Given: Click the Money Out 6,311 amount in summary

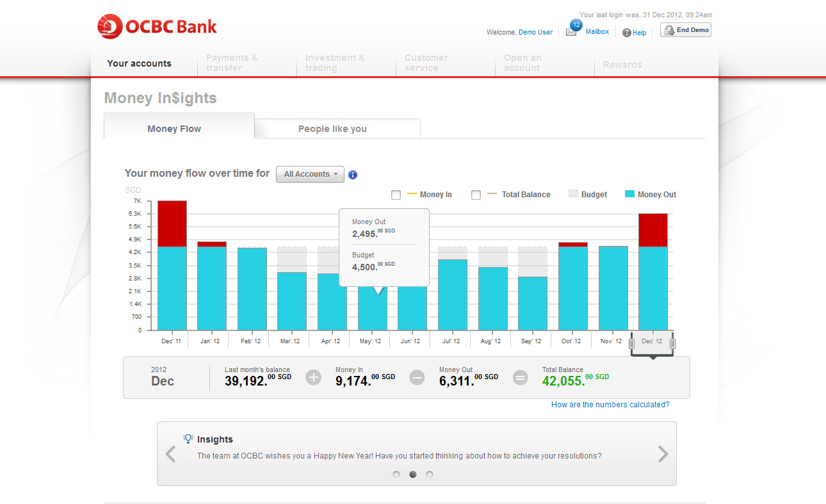Looking at the screenshot, I should (x=469, y=380).
